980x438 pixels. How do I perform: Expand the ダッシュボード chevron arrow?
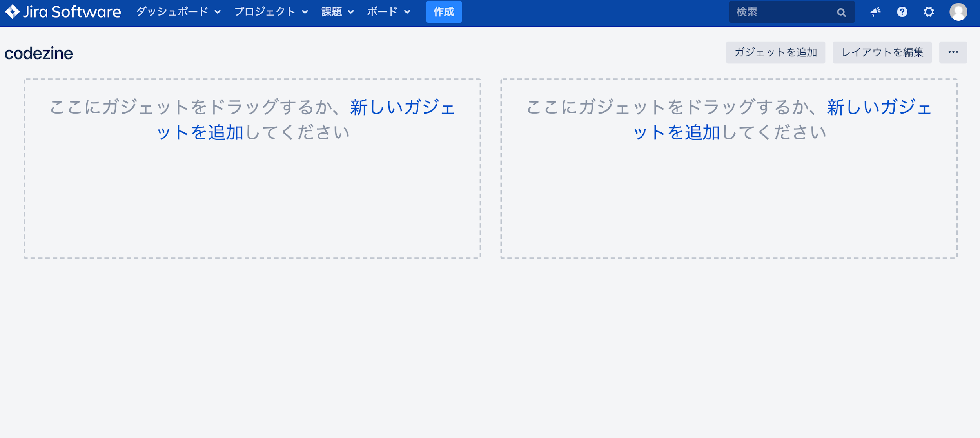pyautogui.click(x=218, y=12)
